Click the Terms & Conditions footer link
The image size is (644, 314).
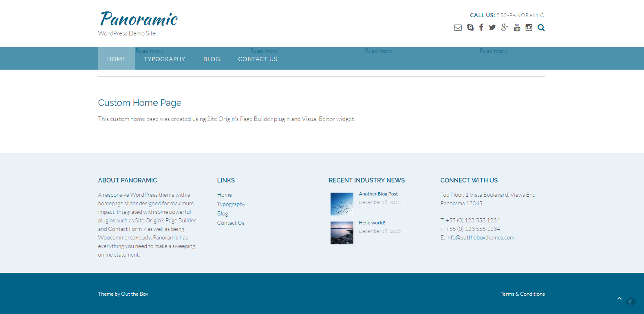point(523,294)
